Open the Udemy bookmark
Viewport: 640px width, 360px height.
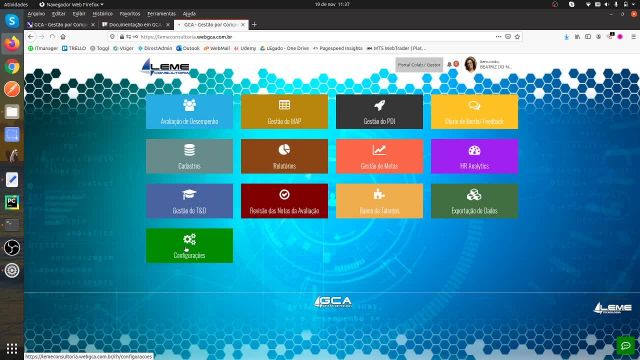245,48
